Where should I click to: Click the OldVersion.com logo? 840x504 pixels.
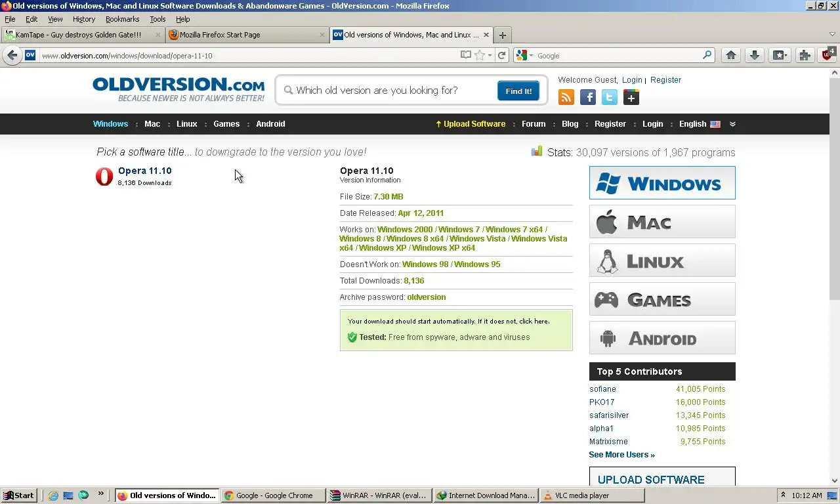coord(178,89)
